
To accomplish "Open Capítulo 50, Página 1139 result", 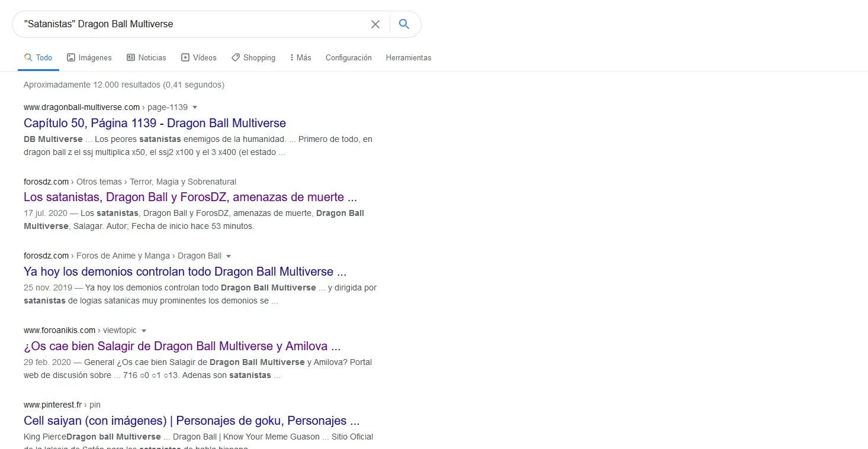I will 155,123.
